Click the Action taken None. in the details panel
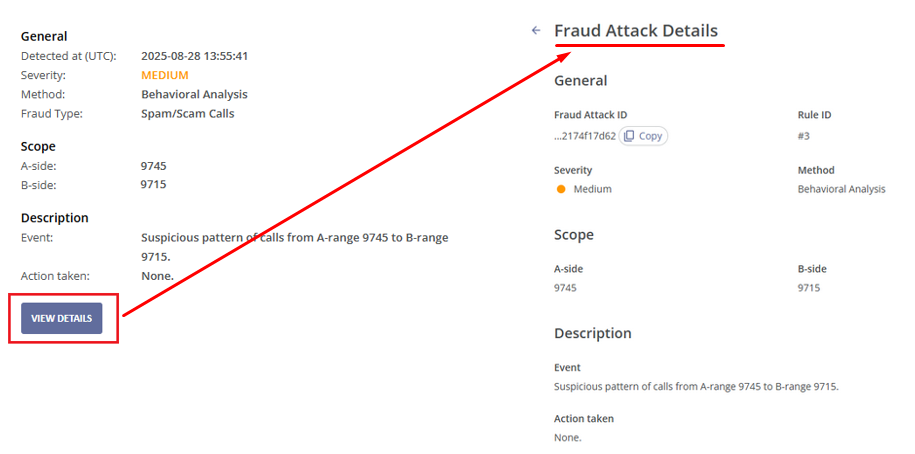Screen dimensions: 915x454 coord(568,437)
